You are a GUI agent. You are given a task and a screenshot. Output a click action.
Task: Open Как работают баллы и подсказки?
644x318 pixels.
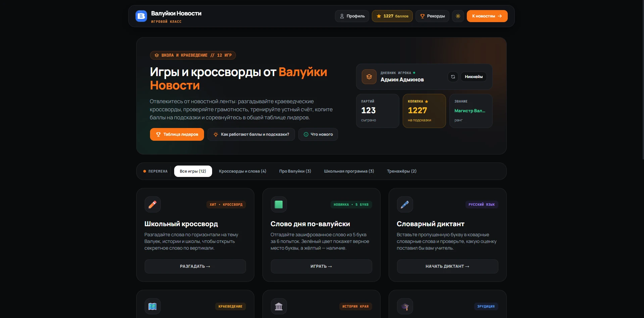click(251, 134)
